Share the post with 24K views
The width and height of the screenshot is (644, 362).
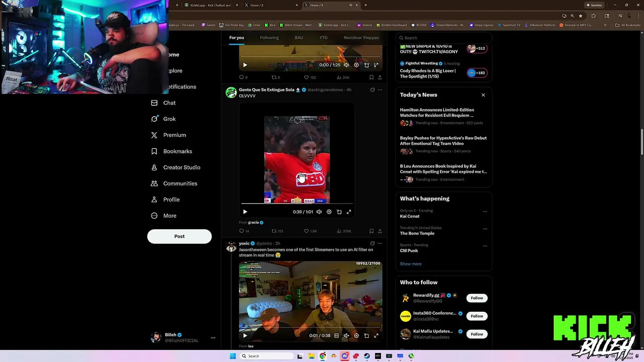click(x=380, y=77)
